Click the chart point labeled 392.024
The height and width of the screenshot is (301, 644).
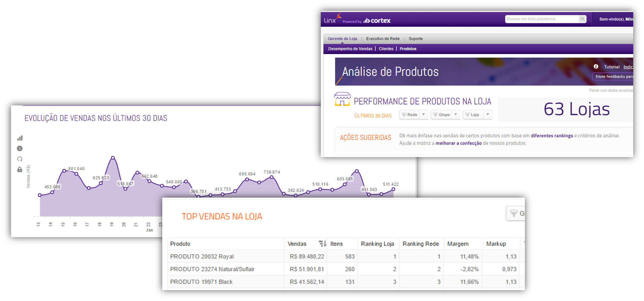tap(296, 196)
